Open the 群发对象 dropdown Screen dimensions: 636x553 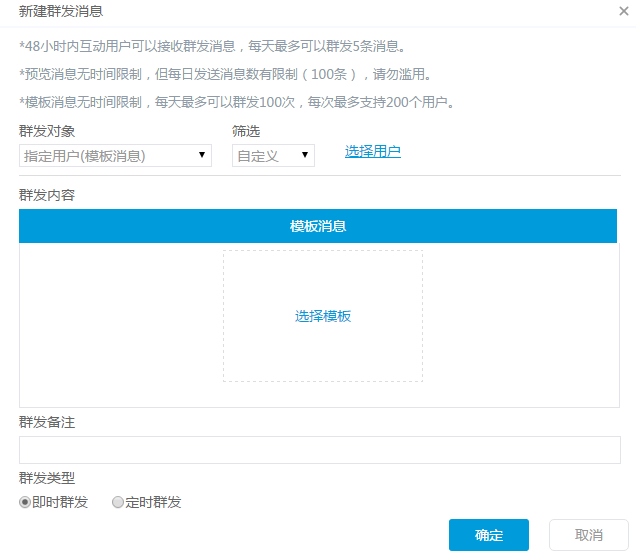click(x=115, y=155)
